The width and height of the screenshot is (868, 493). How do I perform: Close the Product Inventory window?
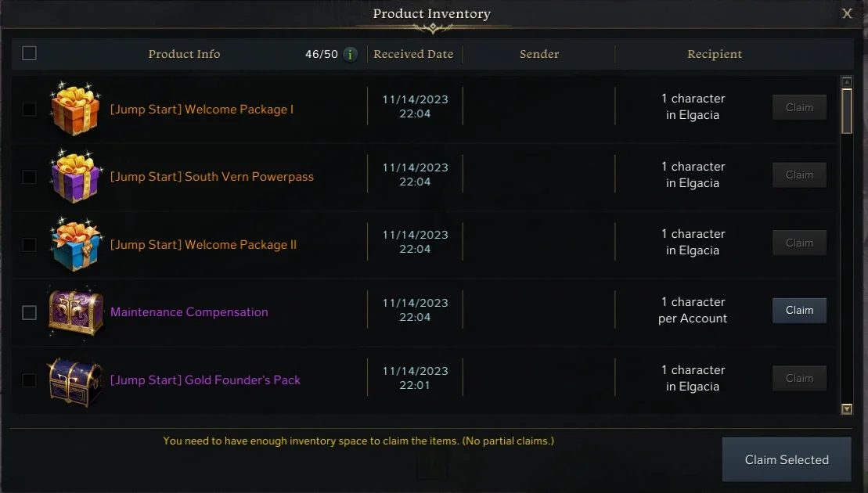pyautogui.click(x=847, y=13)
